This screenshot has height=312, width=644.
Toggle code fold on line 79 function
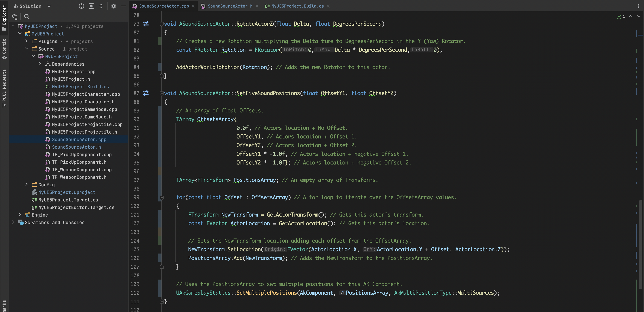[161, 24]
